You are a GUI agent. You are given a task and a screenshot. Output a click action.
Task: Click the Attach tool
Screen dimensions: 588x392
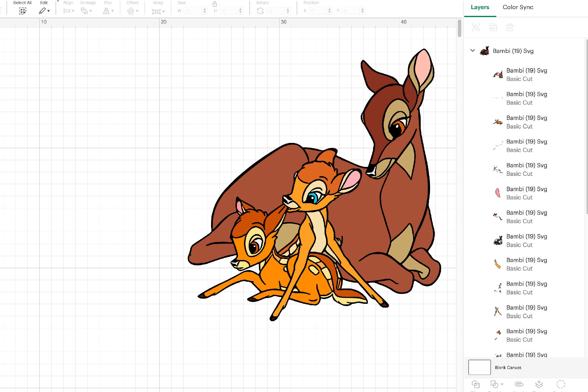(519, 384)
